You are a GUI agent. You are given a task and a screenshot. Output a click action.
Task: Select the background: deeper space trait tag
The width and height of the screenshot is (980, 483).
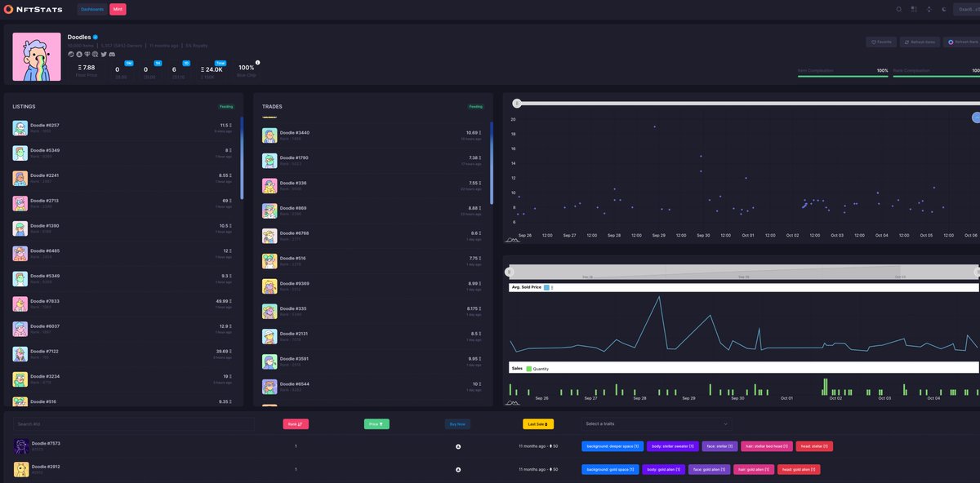tap(612, 446)
